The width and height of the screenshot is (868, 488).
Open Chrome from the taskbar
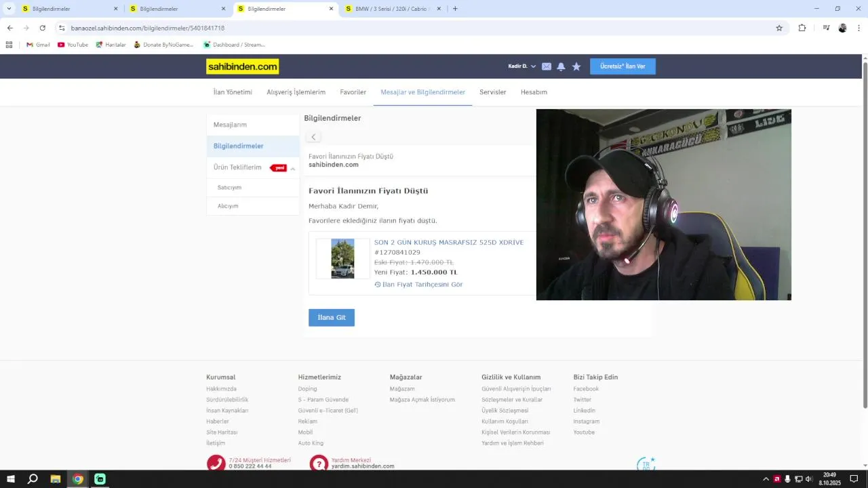(x=78, y=479)
